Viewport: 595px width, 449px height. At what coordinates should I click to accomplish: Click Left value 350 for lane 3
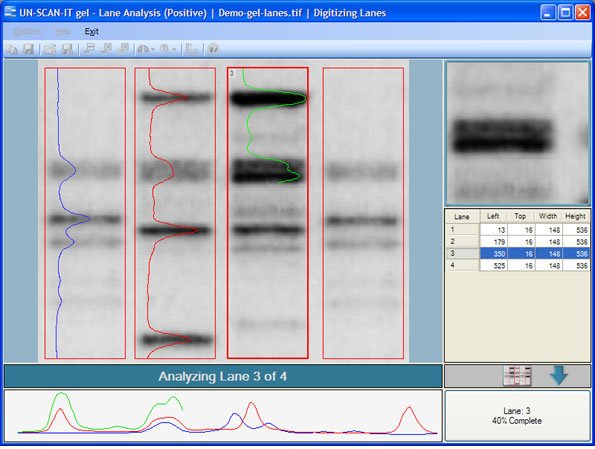pos(493,254)
